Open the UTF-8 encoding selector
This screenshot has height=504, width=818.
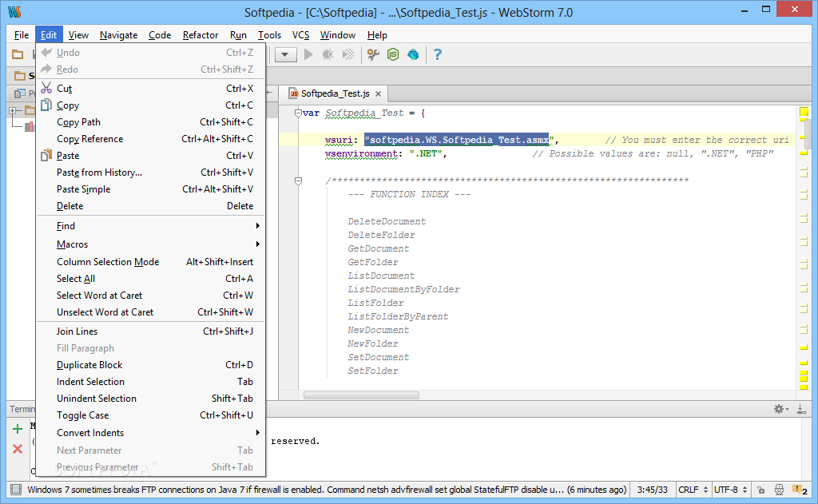(x=730, y=490)
